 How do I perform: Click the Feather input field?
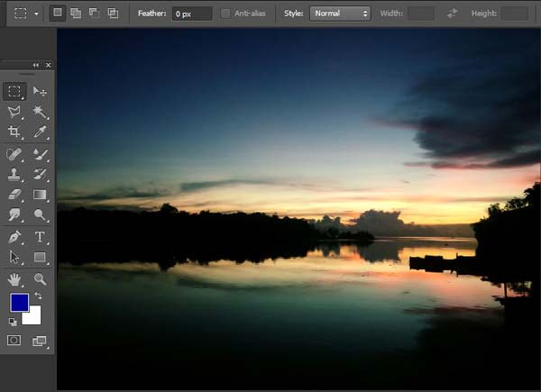click(x=192, y=14)
